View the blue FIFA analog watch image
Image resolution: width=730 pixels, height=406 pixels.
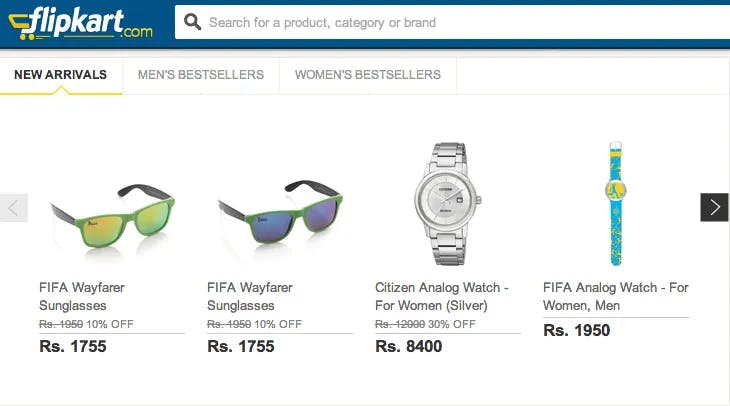pyautogui.click(x=616, y=204)
